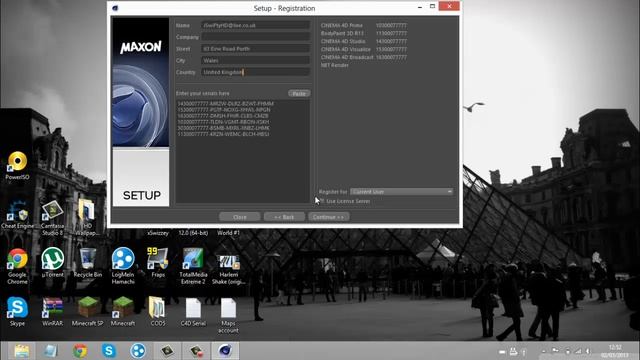Switch to the Camtasia recorder taskbar button with red dot
The width and height of the screenshot is (640, 360).
pyautogui.click(x=196, y=351)
